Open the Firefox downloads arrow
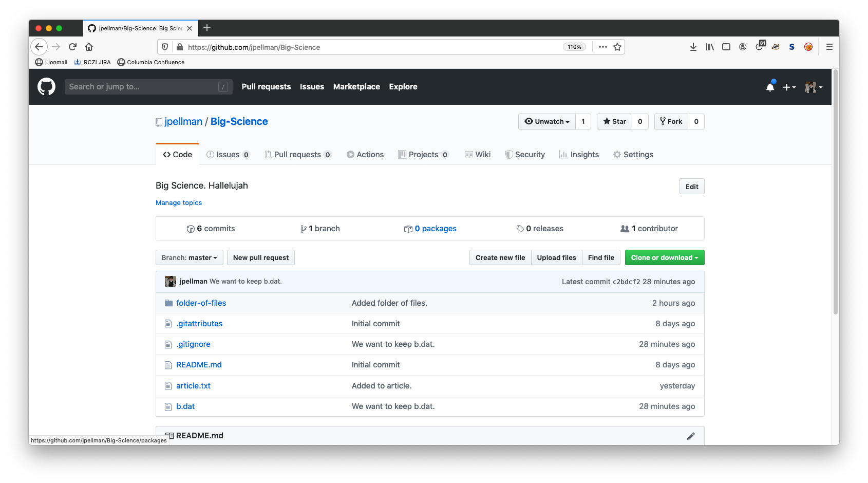This screenshot has height=483, width=868. [x=693, y=47]
